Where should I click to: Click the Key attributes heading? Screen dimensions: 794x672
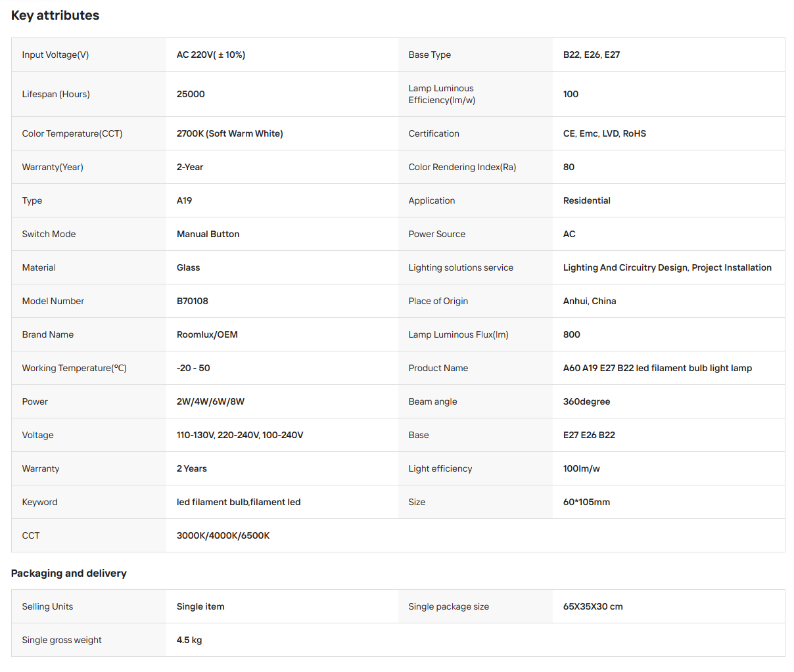[55, 15]
